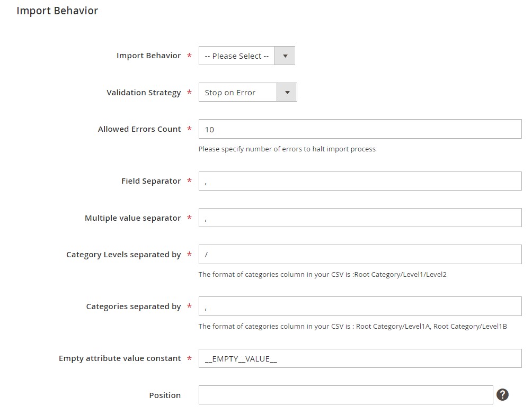The height and width of the screenshot is (415, 532).
Task: Click the Allowed Errors Count field
Action: click(x=360, y=129)
